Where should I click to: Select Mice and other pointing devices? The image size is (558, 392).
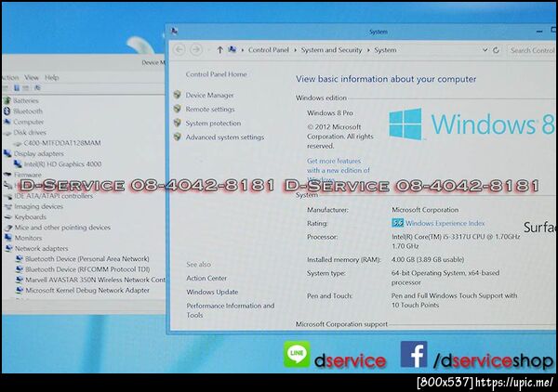(62, 228)
